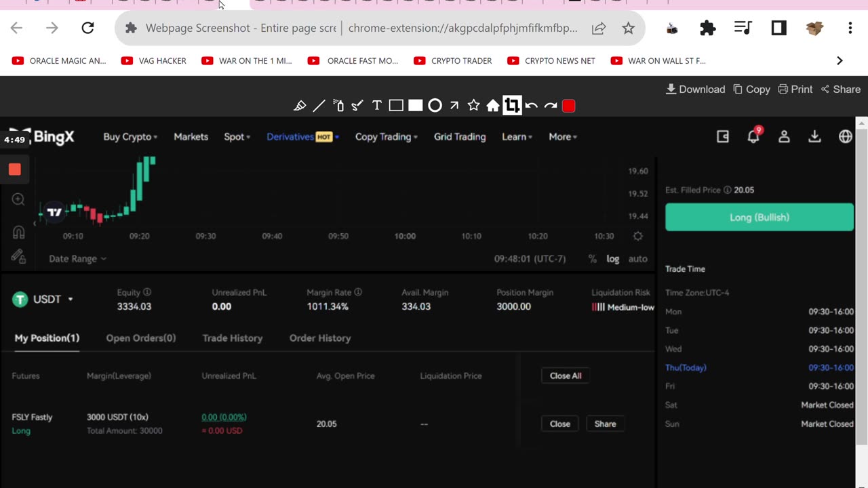The image size is (868, 488).
Task: Open language globe icon
Action: pos(846,137)
